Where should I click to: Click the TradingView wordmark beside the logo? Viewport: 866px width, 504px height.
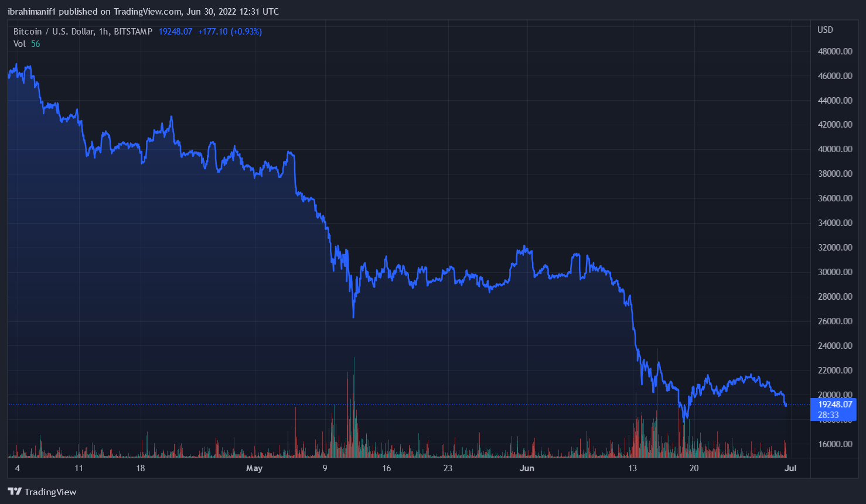50,492
